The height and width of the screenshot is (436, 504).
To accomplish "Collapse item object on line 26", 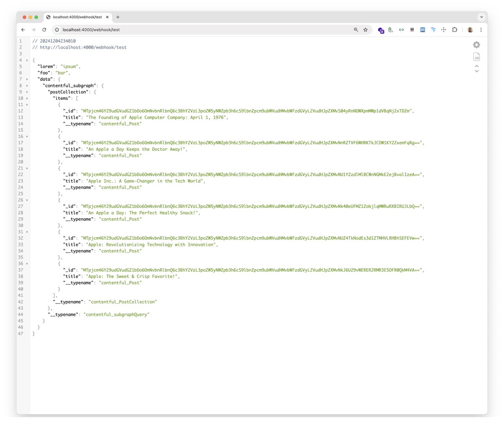I will click(x=27, y=200).
